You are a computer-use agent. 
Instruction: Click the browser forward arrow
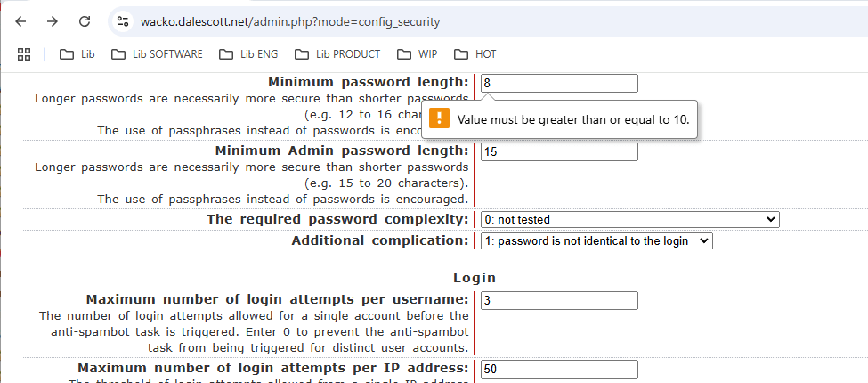coord(53,21)
